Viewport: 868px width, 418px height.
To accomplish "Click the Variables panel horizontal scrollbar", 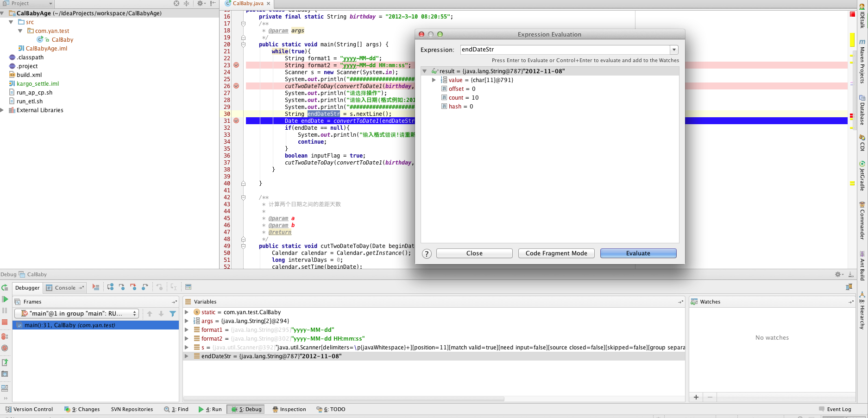I will click(x=344, y=399).
